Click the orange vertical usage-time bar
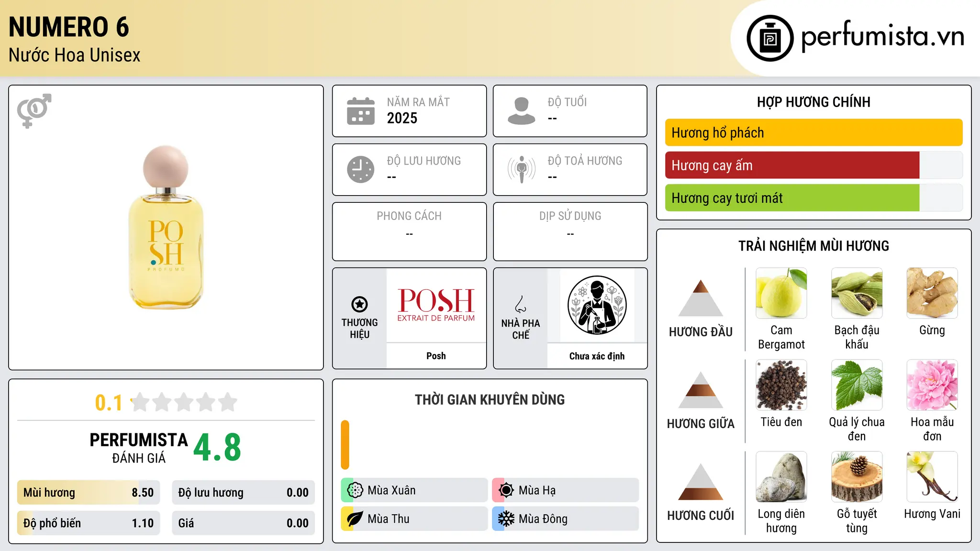Viewport: 980px width, 551px height. [345, 445]
